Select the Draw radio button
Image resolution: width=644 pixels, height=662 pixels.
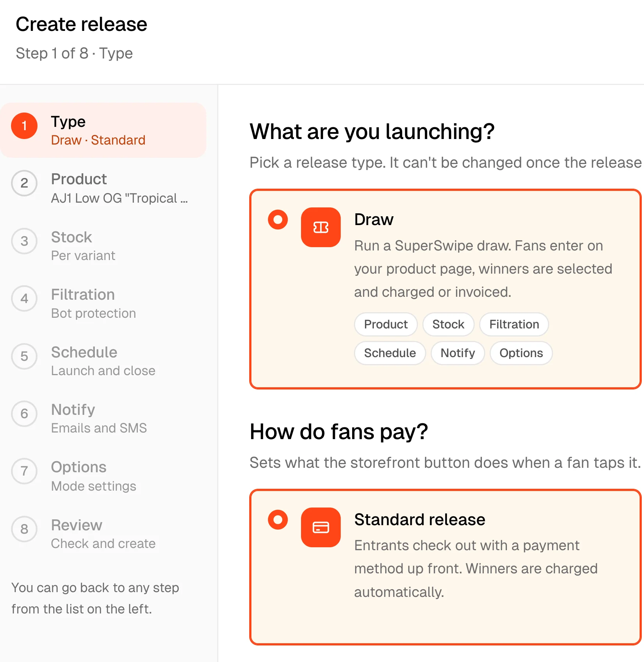(278, 220)
